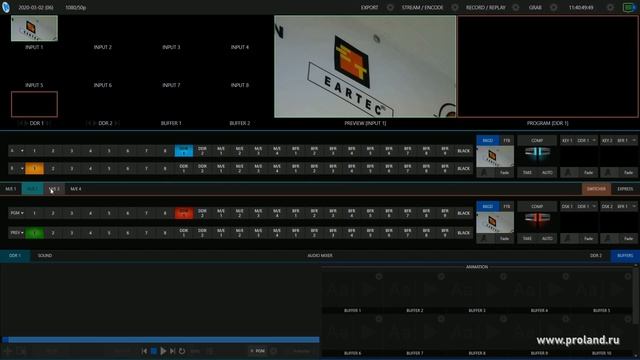This screenshot has height=360, width=640.
Task: Open KEY 2 positioner icon in M/E
Action: (609, 173)
